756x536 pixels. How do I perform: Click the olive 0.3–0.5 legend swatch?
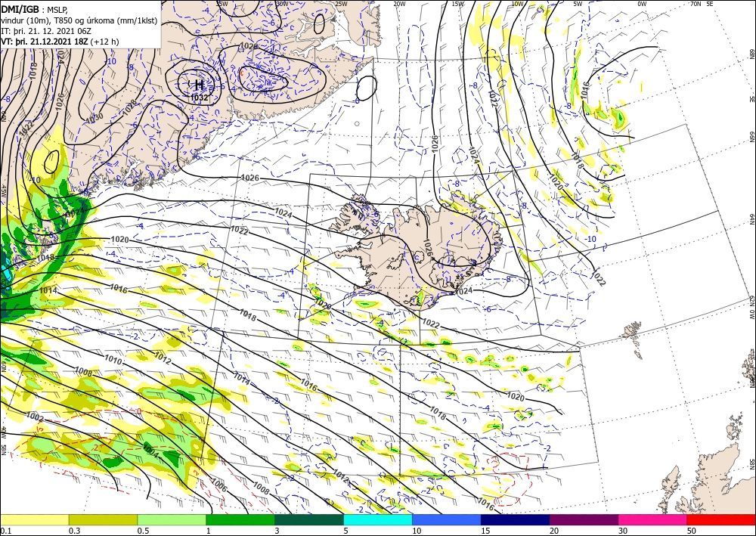tap(103, 519)
